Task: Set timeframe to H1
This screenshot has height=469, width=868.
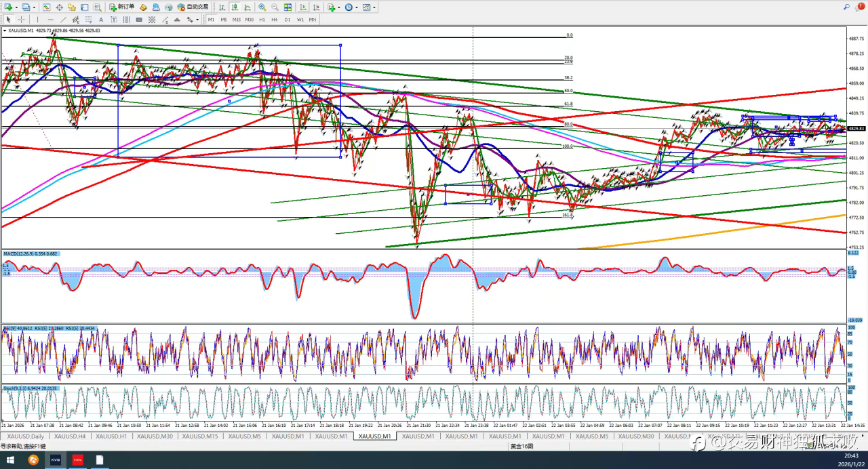Action: 262,20
